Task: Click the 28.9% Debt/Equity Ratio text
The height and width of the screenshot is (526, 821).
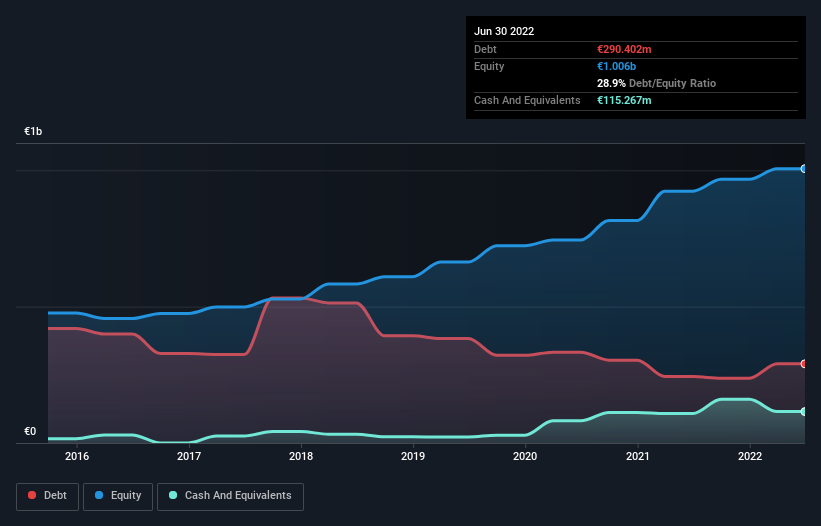Action: pos(657,83)
